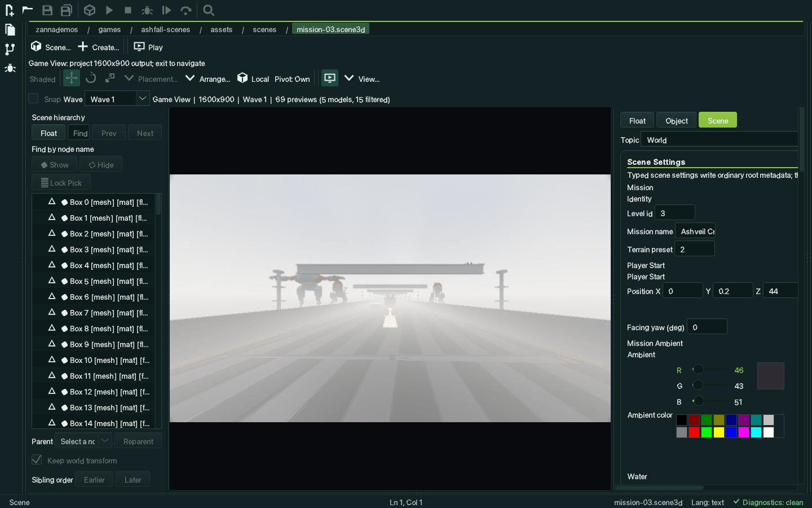Click the Show visibility button

(x=55, y=164)
